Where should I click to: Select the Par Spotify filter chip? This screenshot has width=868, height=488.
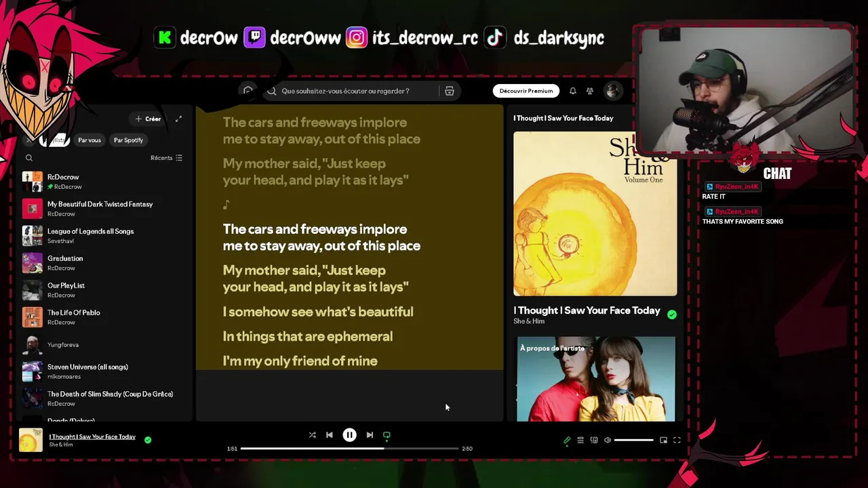click(128, 140)
